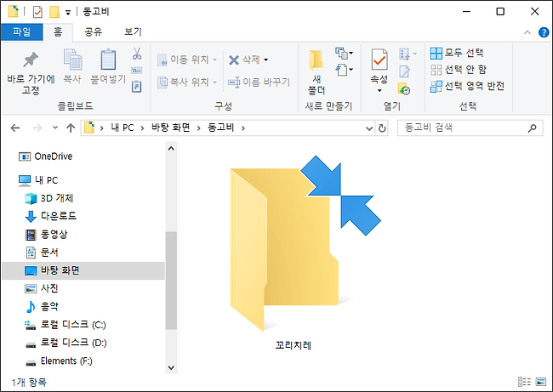Screen dimensions: 553x392
Task: Open the address bar history dropdown
Action: coord(369,128)
